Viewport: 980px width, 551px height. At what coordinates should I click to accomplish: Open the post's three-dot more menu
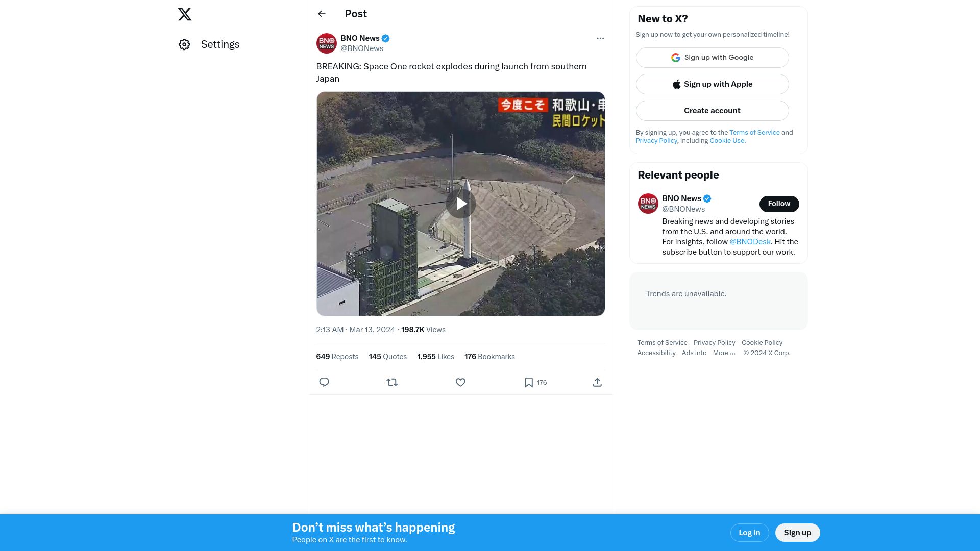click(600, 38)
